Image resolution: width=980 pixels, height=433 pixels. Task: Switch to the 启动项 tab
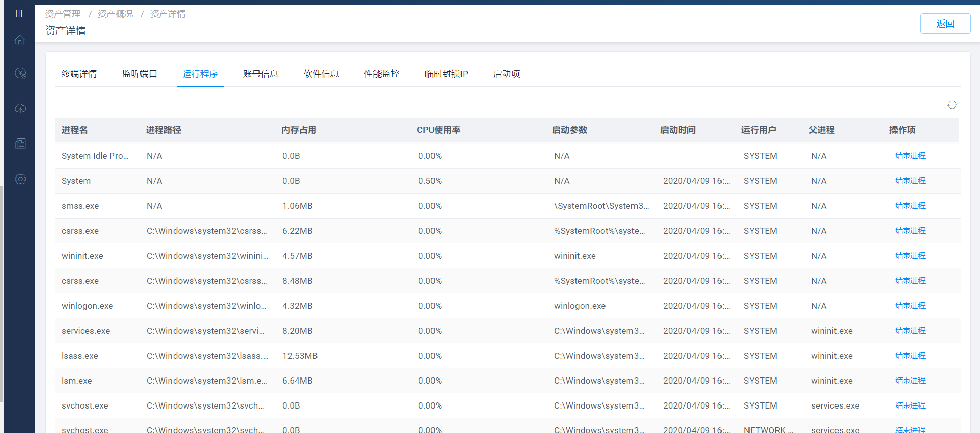(x=507, y=74)
